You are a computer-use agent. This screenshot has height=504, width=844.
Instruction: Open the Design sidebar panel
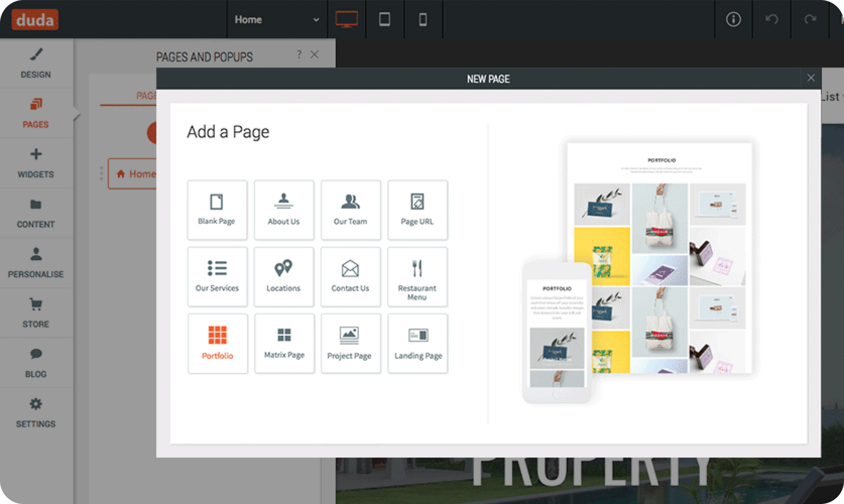click(x=36, y=63)
